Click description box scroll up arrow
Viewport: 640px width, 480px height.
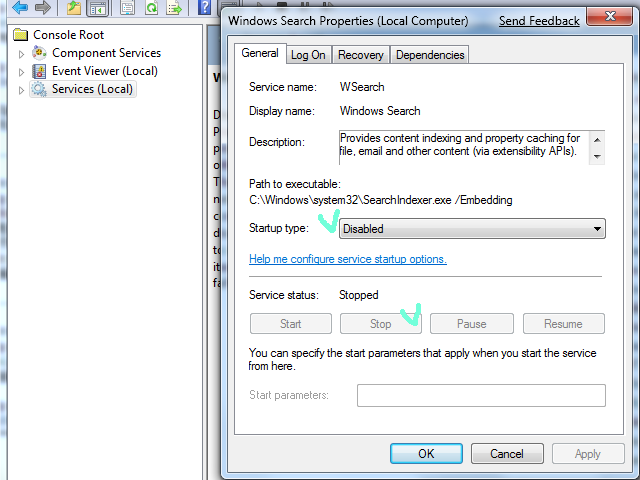tap(597, 140)
